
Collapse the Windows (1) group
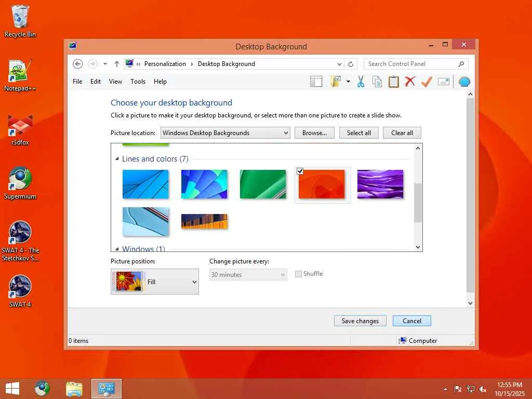pyautogui.click(x=117, y=249)
